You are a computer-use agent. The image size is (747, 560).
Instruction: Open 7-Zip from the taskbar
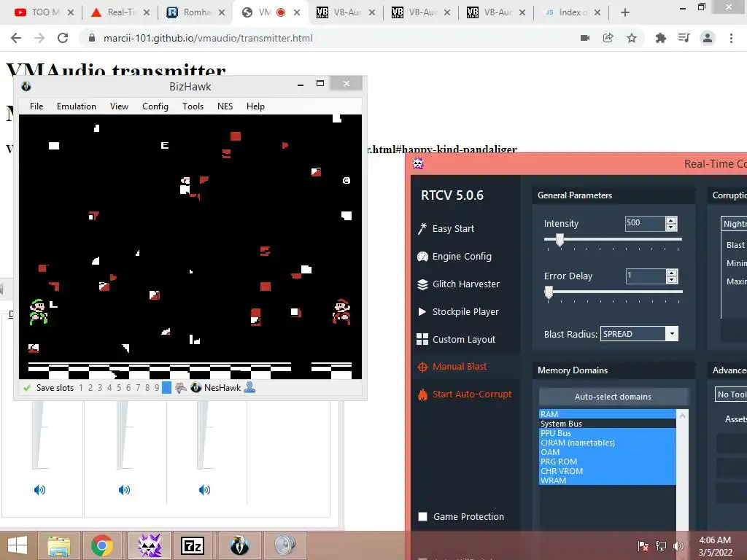pos(193,545)
